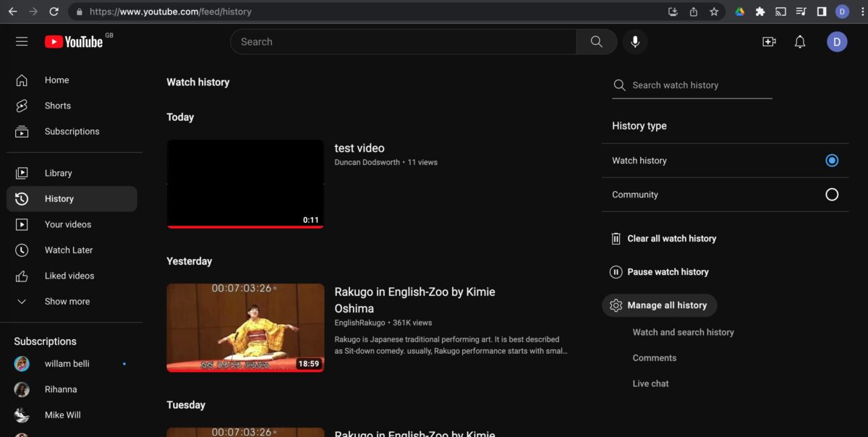Open the Extensions puzzle menu
This screenshot has width=868, height=437.
[x=760, y=12]
